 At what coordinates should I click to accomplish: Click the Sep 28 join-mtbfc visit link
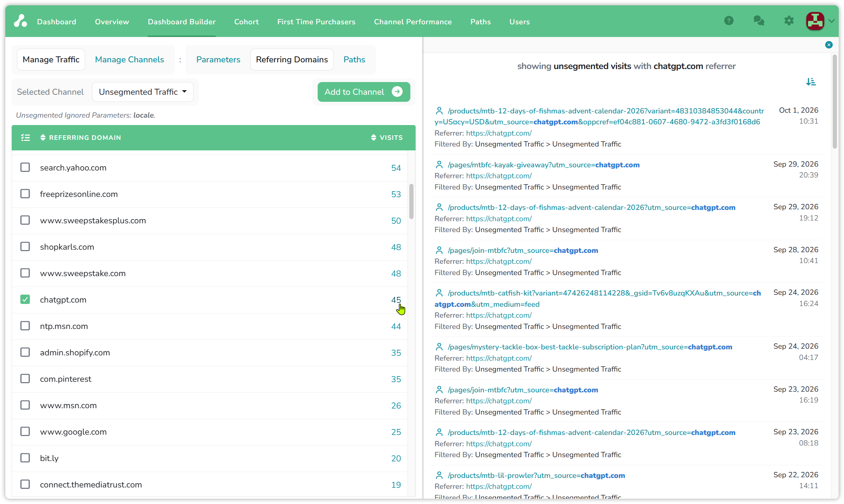pyautogui.click(x=523, y=250)
